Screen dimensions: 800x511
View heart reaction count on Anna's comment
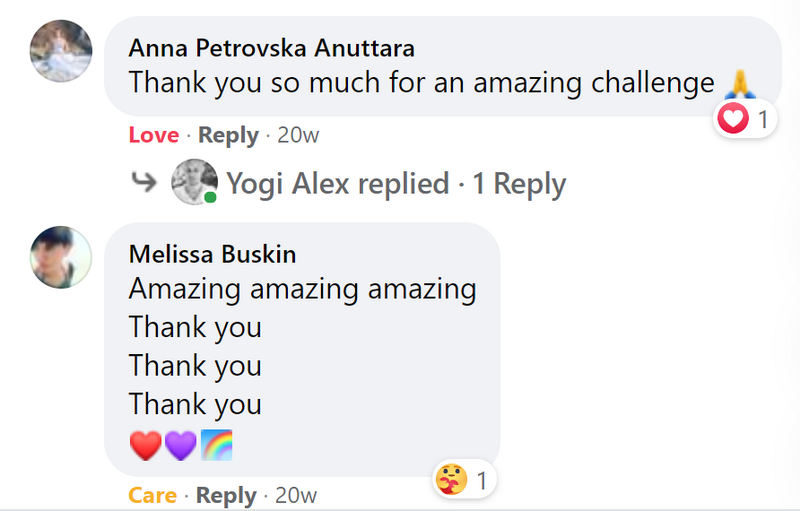point(746,120)
